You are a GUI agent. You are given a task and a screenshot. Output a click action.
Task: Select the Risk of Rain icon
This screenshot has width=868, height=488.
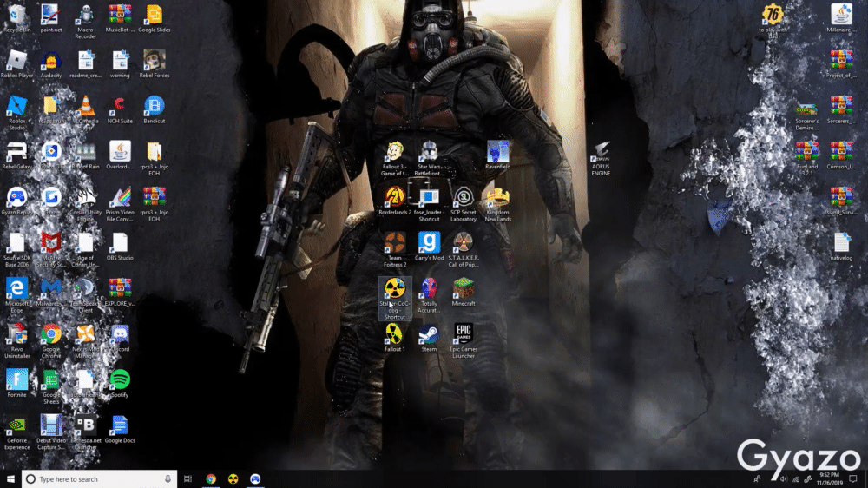pos(85,155)
